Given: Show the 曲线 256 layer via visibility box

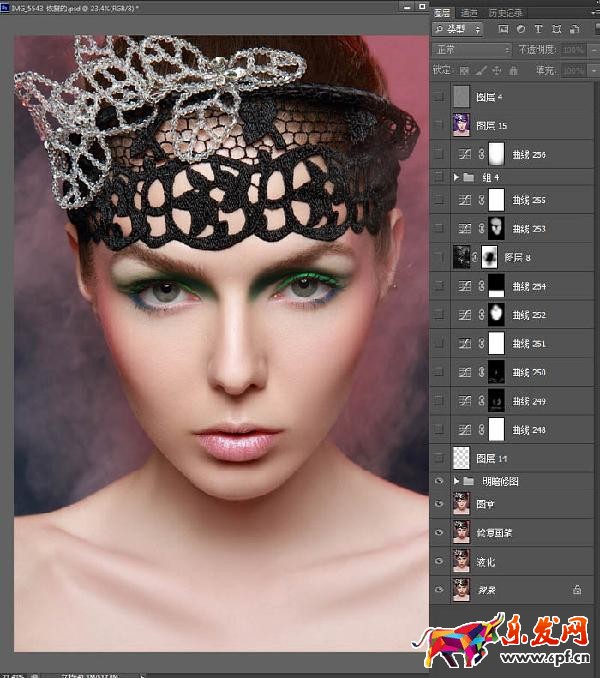Looking at the screenshot, I should [x=440, y=154].
